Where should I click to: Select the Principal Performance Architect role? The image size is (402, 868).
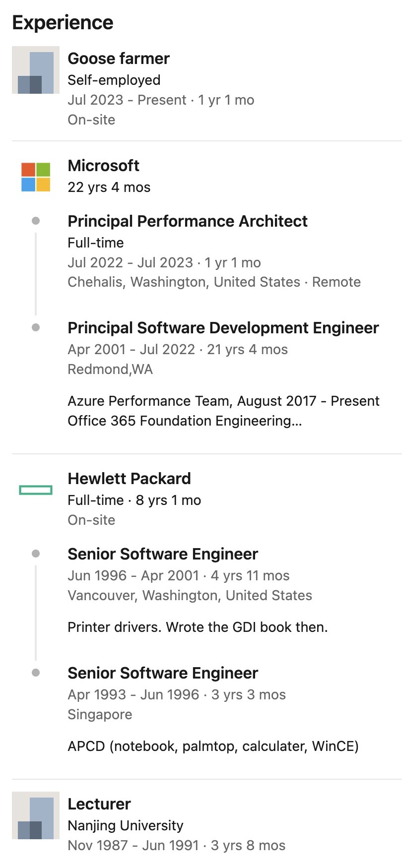[x=188, y=221]
